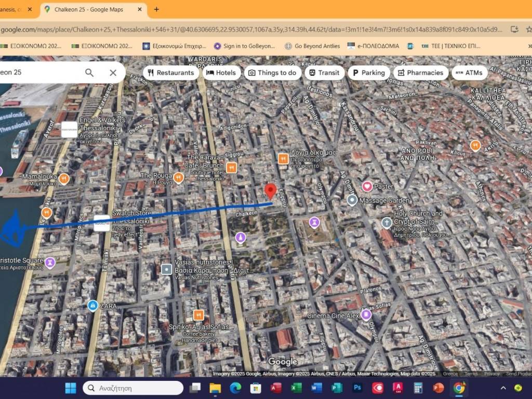Click the Paster heart marker icon
532x399 pixels.
367,186
